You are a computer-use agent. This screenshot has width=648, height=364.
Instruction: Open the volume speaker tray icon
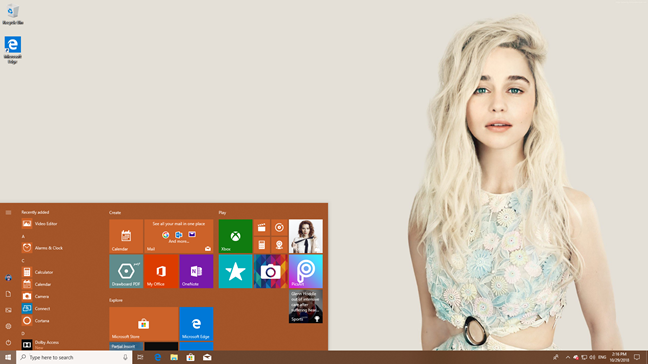[x=592, y=357]
